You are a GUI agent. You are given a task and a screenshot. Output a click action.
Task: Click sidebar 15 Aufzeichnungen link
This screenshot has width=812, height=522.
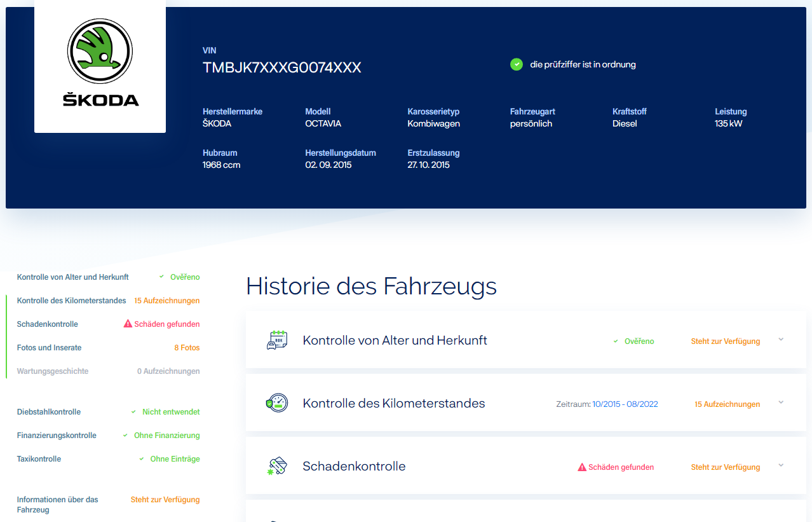point(167,301)
